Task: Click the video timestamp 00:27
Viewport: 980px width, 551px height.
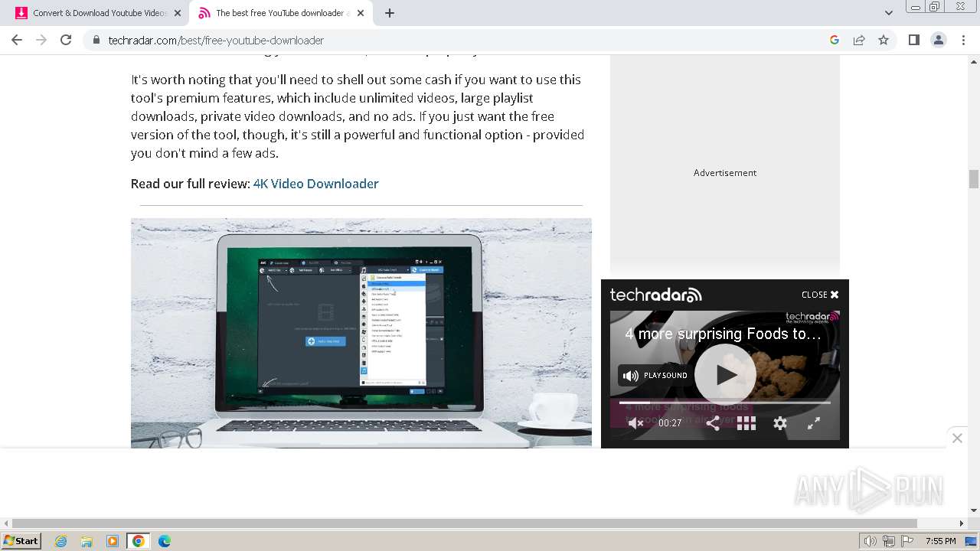Action: (x=670, y=423)
